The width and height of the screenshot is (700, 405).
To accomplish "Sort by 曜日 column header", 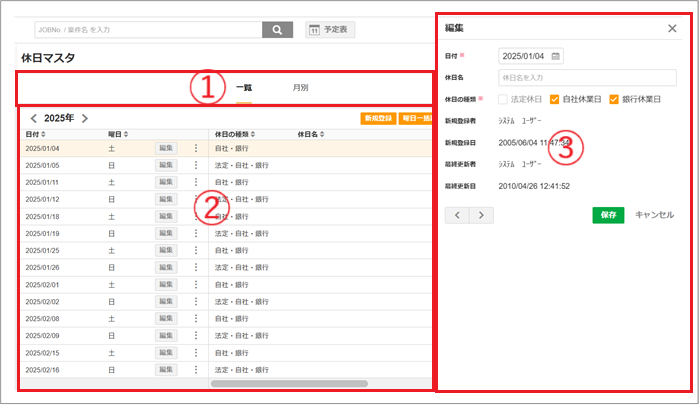I will 119,133.
